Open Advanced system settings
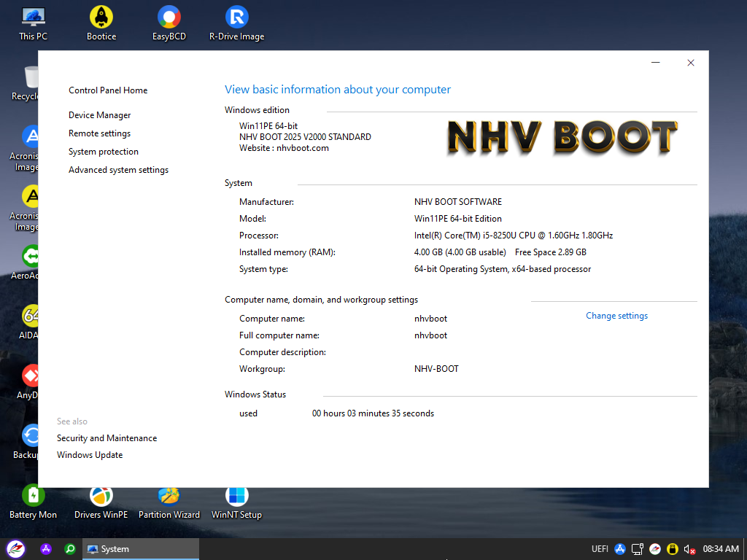 118,170
